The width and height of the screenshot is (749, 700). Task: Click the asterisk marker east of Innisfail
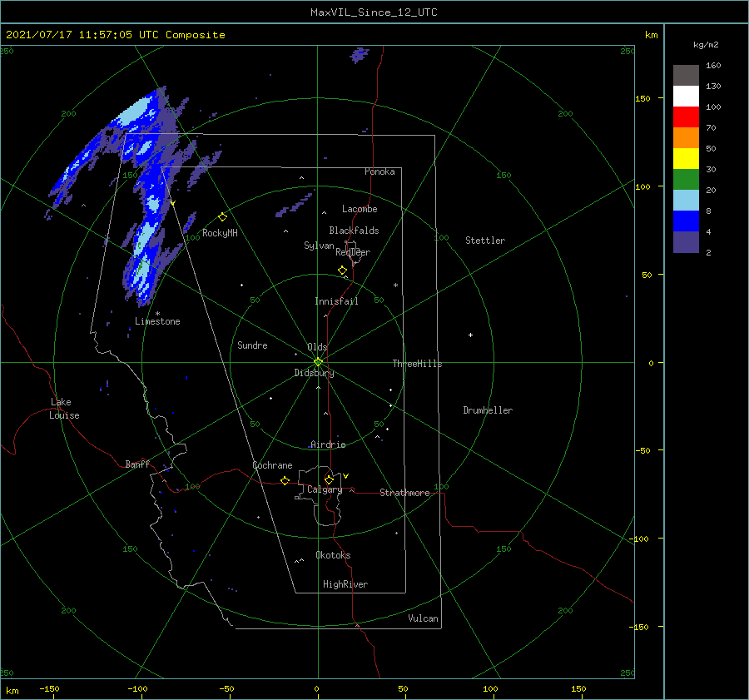tap(395, 285)
